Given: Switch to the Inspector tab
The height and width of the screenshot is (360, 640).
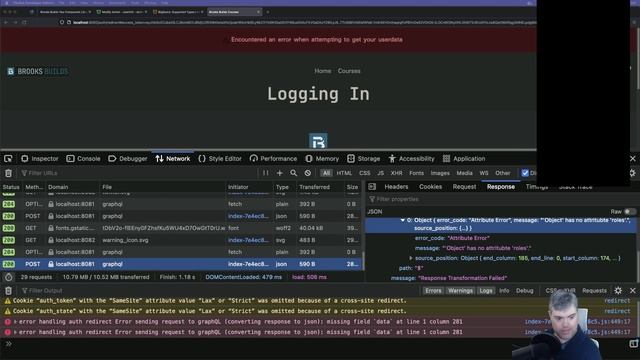Looking at the screenshot, I should coord(40,159).
